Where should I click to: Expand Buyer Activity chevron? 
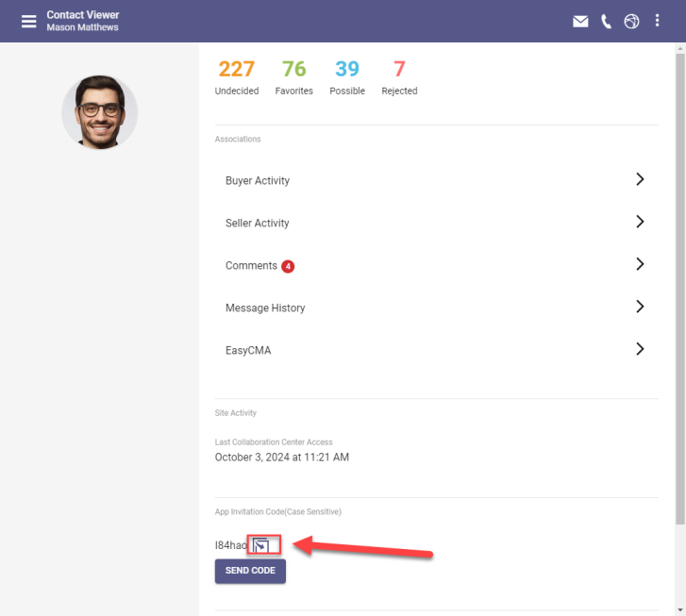[x=640, y=179]
